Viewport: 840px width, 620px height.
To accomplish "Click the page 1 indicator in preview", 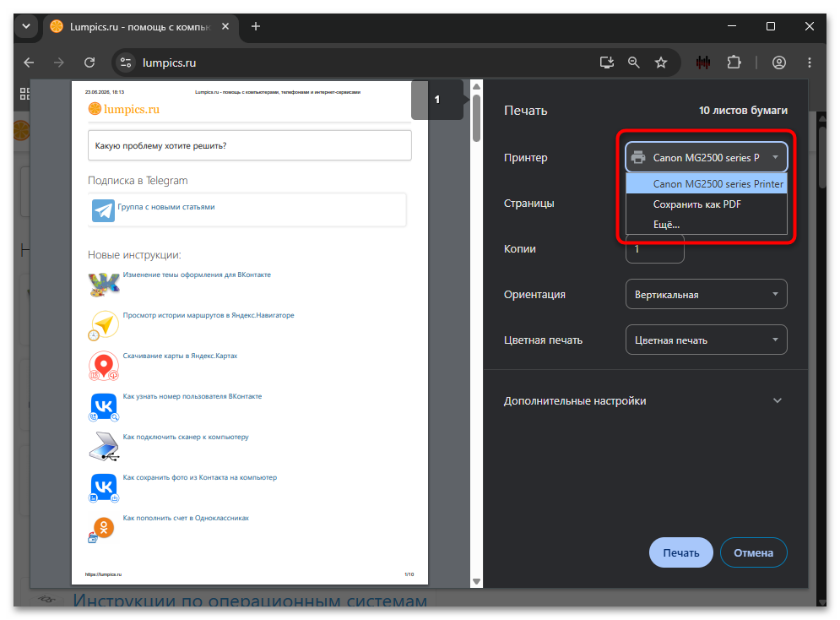I will (x=437, y=100).
